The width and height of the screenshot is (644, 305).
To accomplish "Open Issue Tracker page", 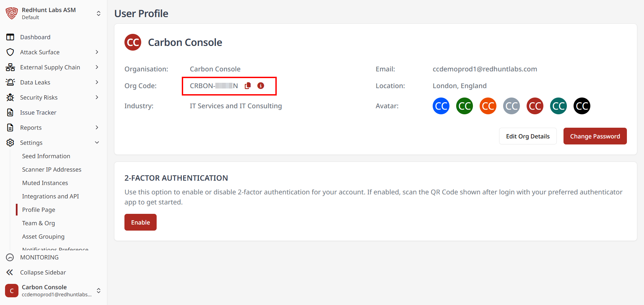I will pyautogui.click(x=38, y=113).
